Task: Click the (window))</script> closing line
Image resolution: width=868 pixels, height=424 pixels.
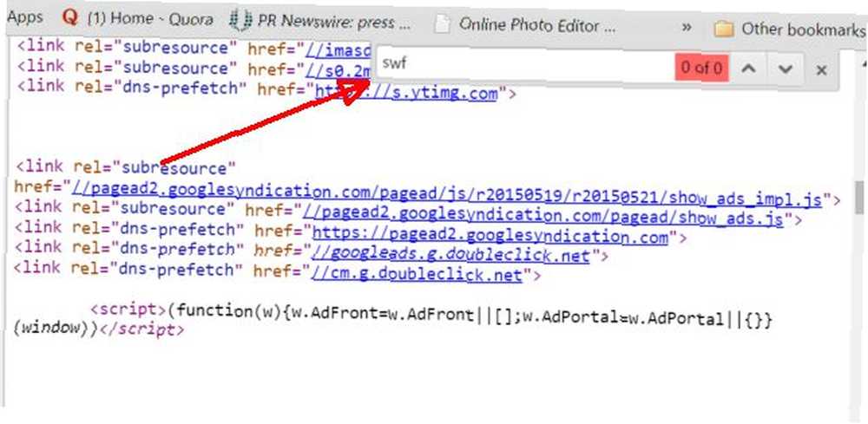Action: pos(99,329)
